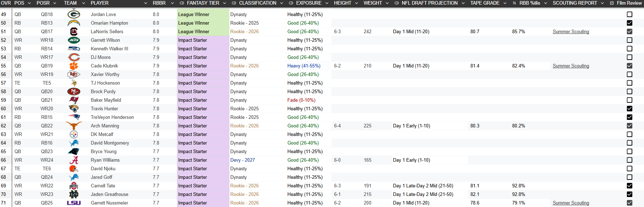Click the Buccaneers logo for Baker Mayfield
Screen dimensions: 644x207
click(74, 100)
